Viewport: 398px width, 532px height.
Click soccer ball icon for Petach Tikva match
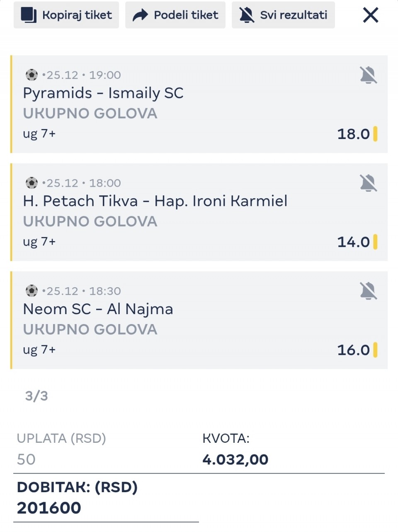click(x=32, y=183)
